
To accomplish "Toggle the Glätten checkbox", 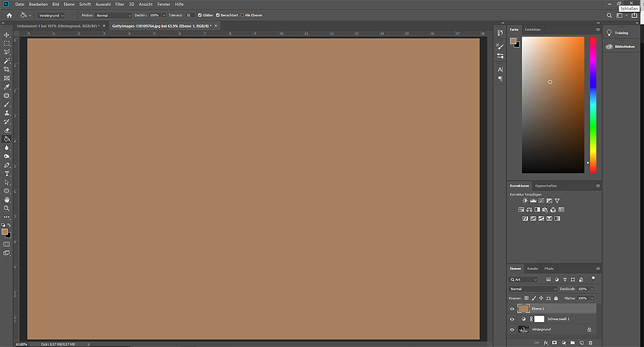I will [200, 15].
